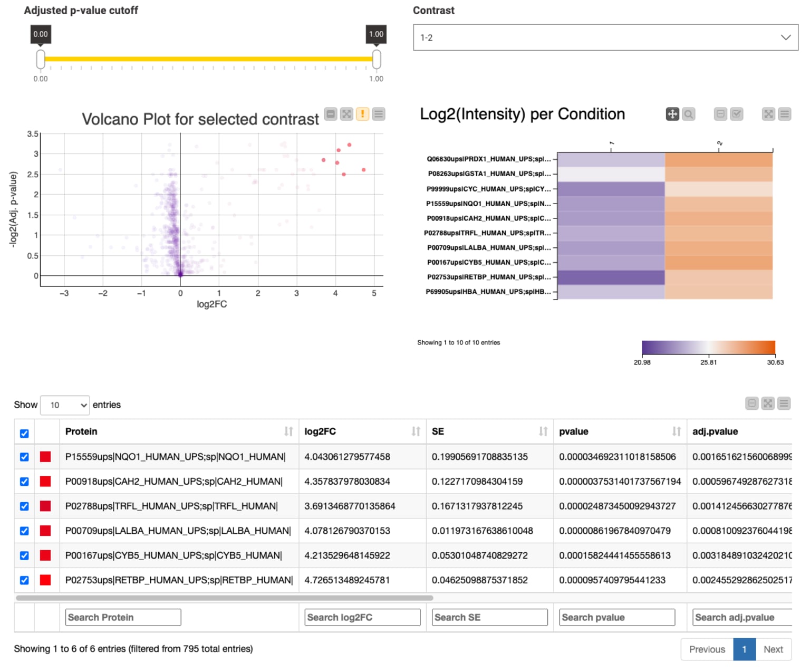
Task: Click the volcano plot deselect (minus) icon
Action: [x=331, y=114]
